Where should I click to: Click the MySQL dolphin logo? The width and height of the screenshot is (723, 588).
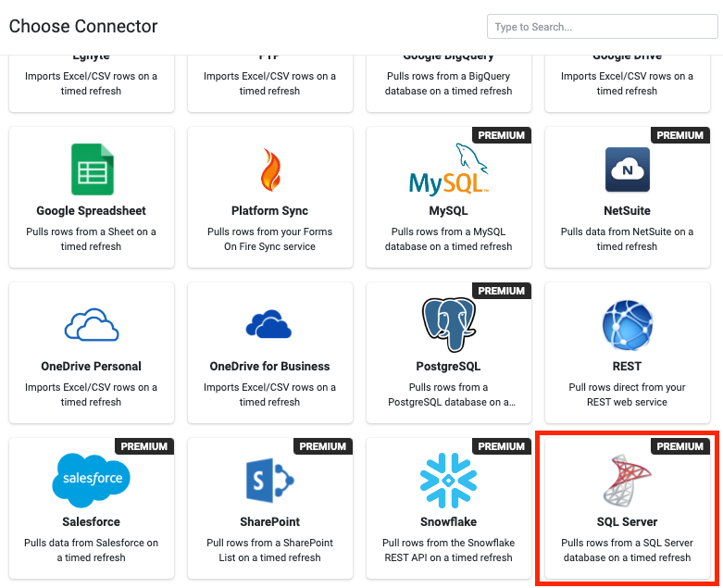pos(449,169)
